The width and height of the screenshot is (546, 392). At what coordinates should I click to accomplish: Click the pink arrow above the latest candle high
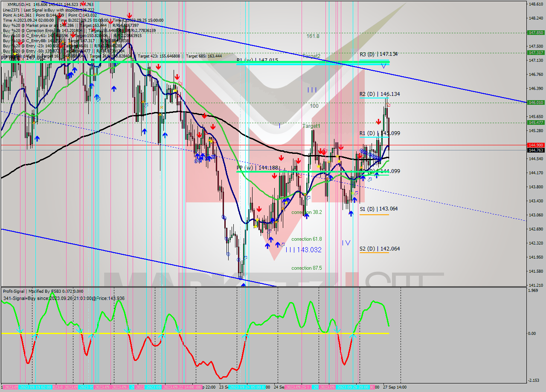(389, 104)
